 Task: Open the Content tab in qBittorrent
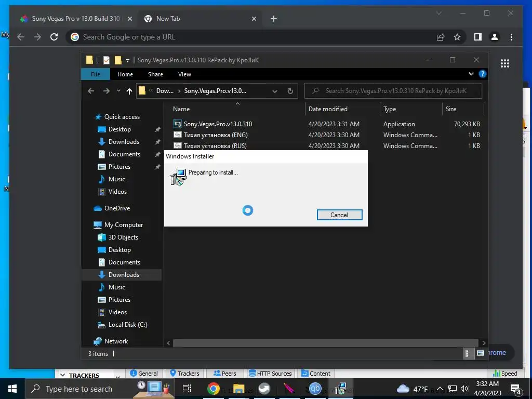point(315,373)
